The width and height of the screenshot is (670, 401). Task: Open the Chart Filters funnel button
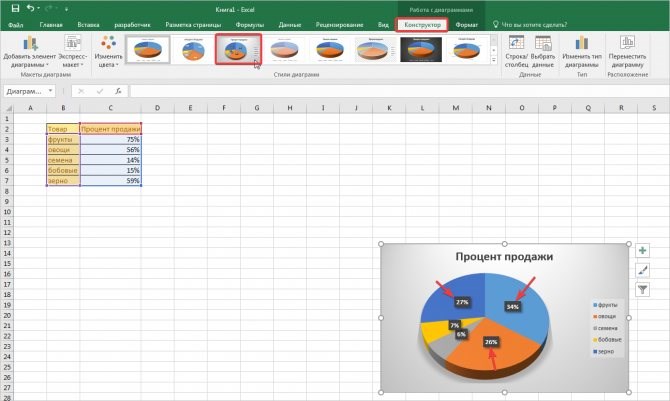(x=642, y=290)
